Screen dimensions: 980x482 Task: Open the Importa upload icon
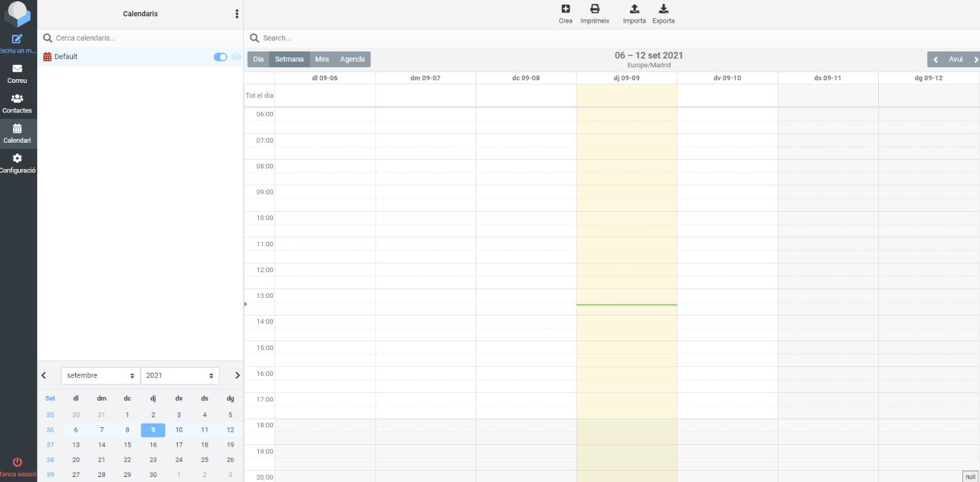(634, 9)
